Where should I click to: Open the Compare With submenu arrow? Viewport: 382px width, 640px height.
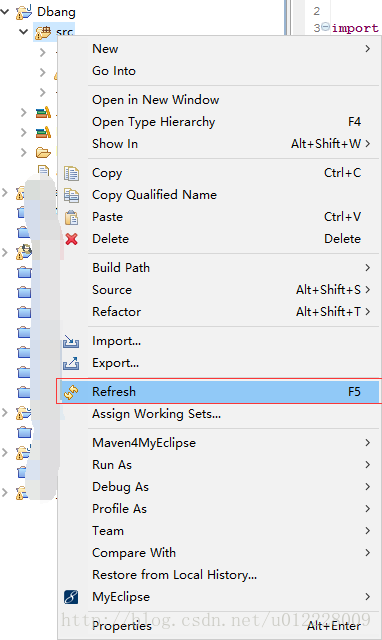point(368,553)
